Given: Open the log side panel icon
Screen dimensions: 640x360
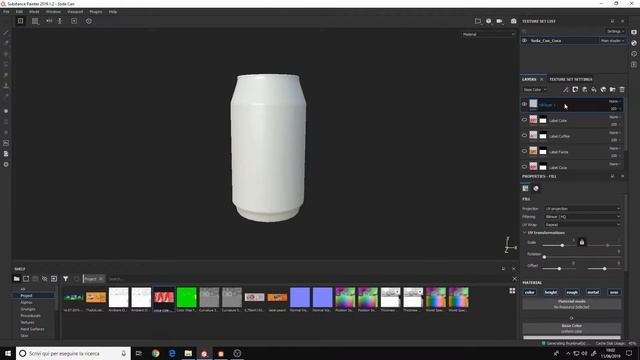Looking at the screenshot, I should pyautogui.click(x=634, y=64).
